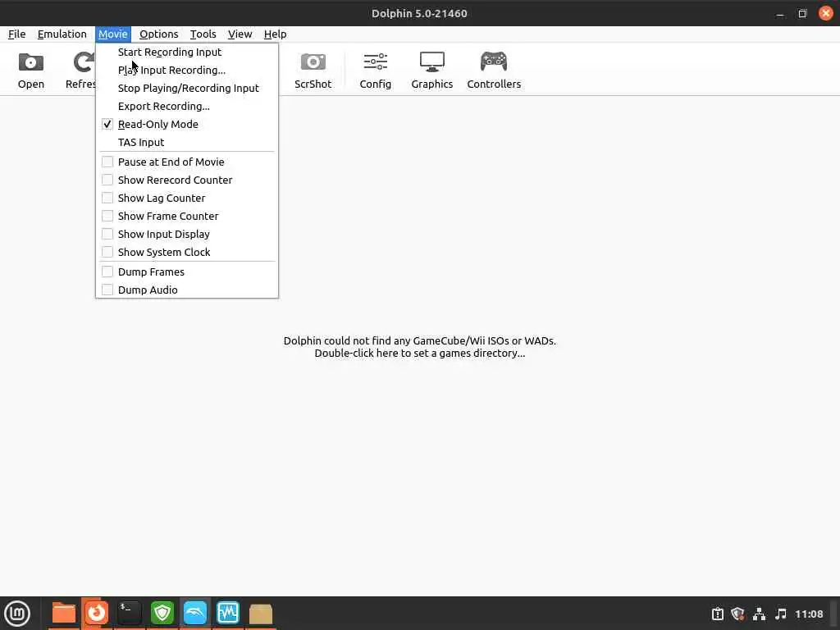Viewport: 840px width, 630px height.
Task: Open TAS Input from Movie menu
Action: click(186, 143)
